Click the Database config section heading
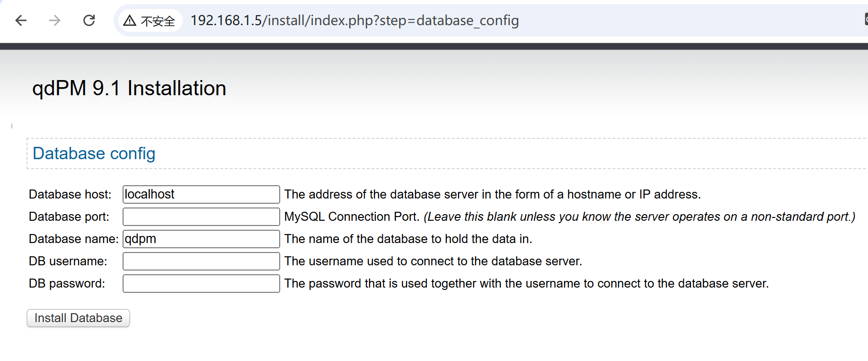 tap(94, 153)
